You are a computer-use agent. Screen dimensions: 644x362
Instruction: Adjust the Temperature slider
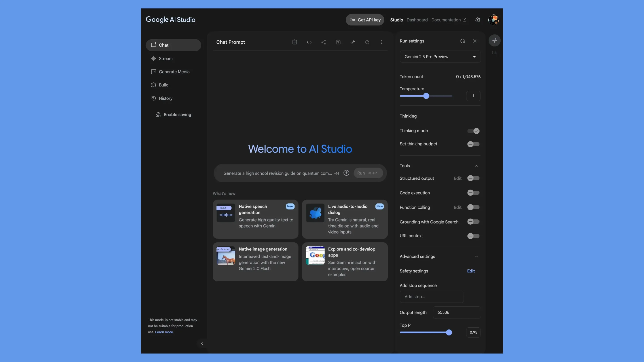coord(426,96)
